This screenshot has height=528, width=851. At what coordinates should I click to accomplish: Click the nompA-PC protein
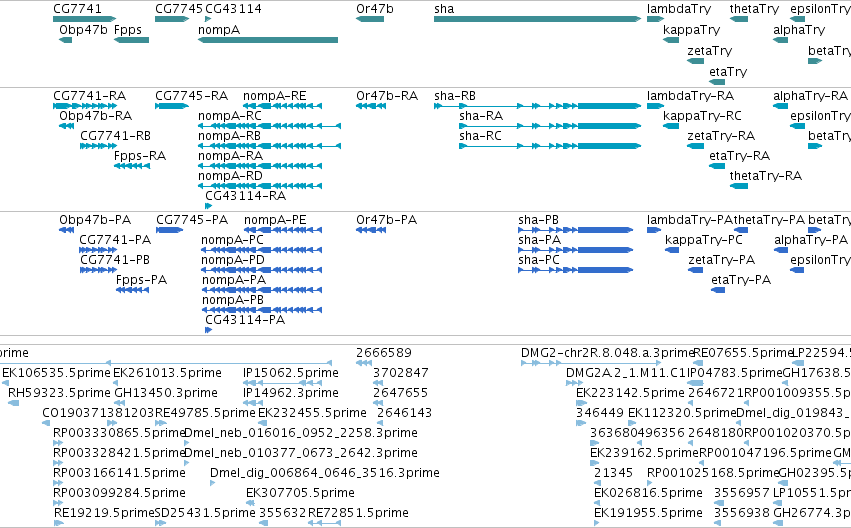point(262,250)
